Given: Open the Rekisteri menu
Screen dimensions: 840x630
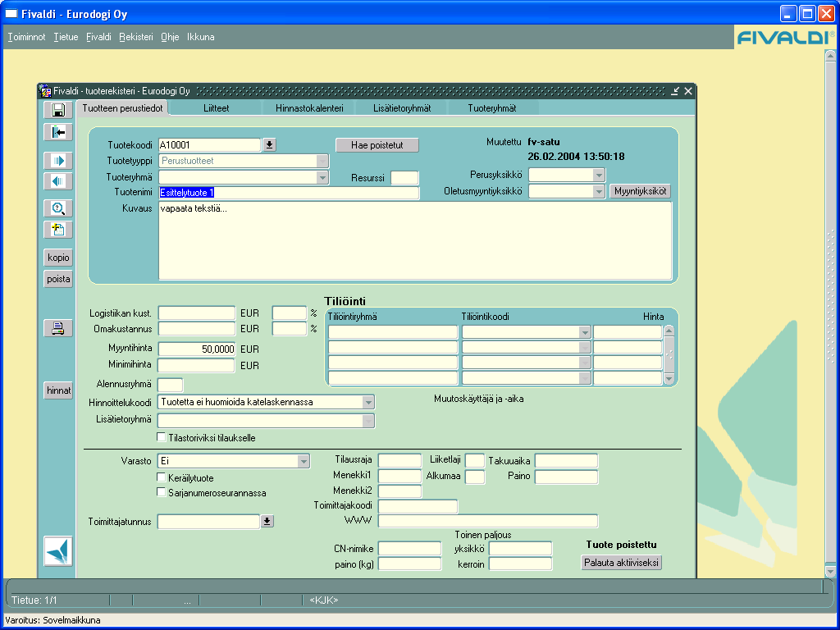Looking at the screenshot, I should (x=136, y=37).
